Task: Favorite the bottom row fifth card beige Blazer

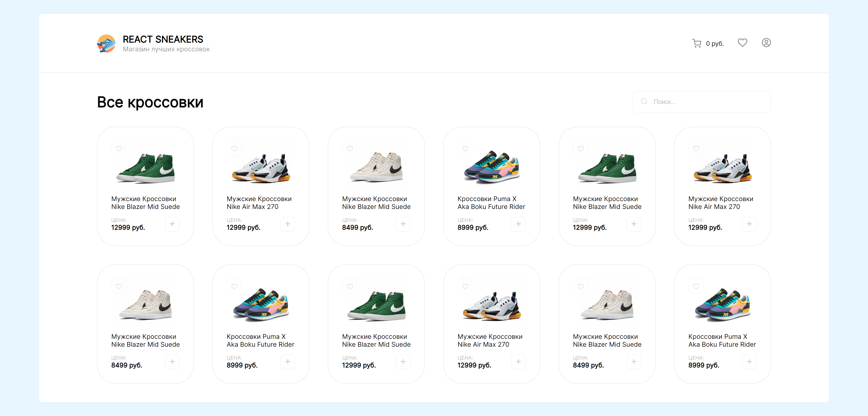Action: (580, 286)
